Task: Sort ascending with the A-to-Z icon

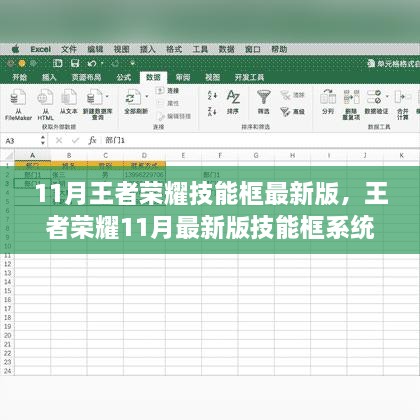Action: [212, 95]
